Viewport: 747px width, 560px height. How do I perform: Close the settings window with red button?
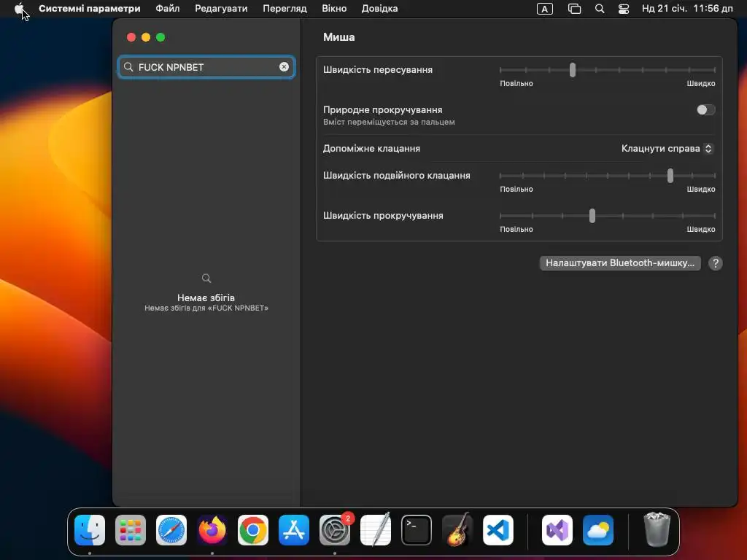click(131, 37)
